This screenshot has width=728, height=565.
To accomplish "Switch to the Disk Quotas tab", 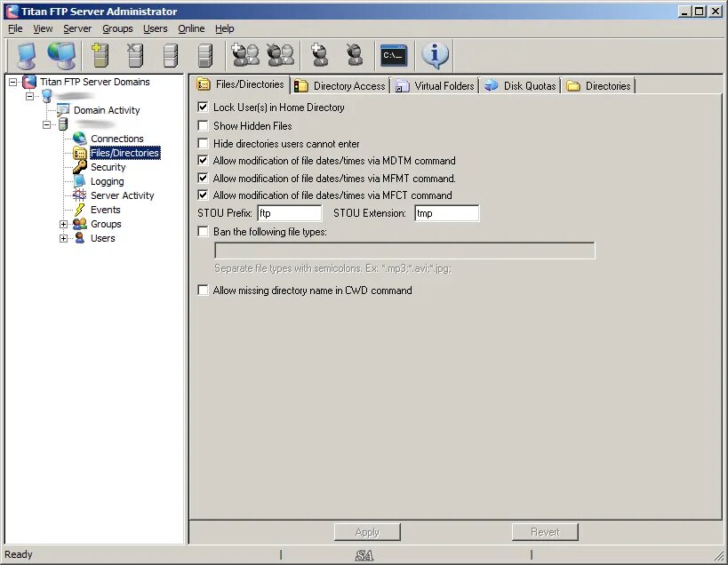I will click(x=520, y=86).
